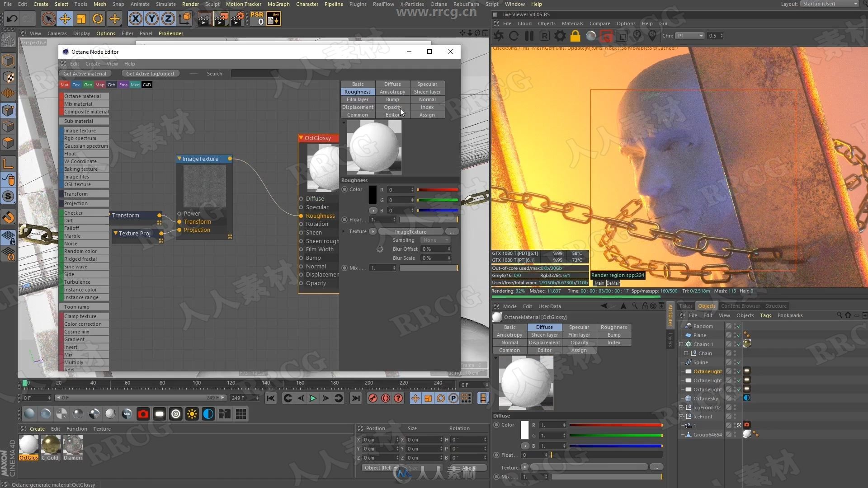Expand the IcoFront_02 object tree
868x488 pixels.
681,408
